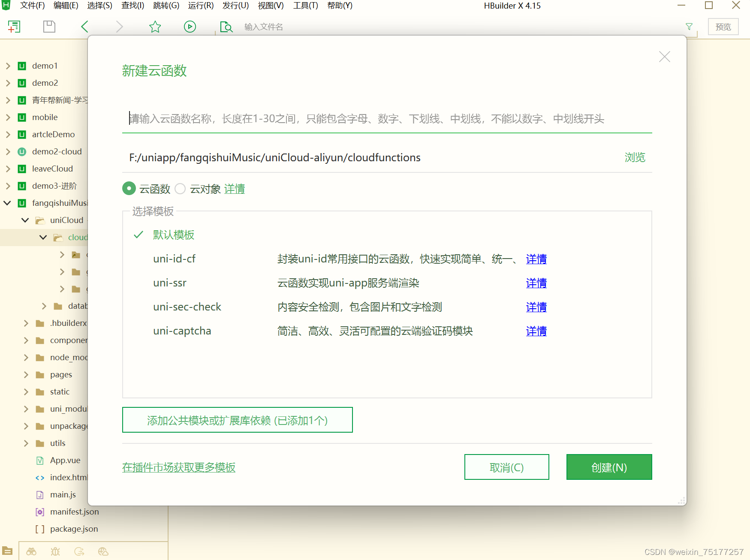Image resolution: width=750 pixels, height=560 pixels.
Task: Click the globe-cloud icon in bottom bar
Action: [x=103, y=551]
